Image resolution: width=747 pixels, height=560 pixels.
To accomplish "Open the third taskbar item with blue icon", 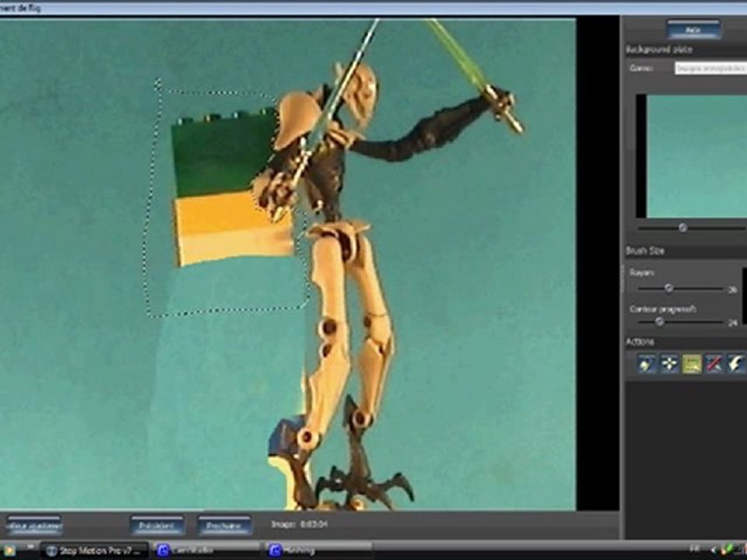I will click(x=318, y=551).
